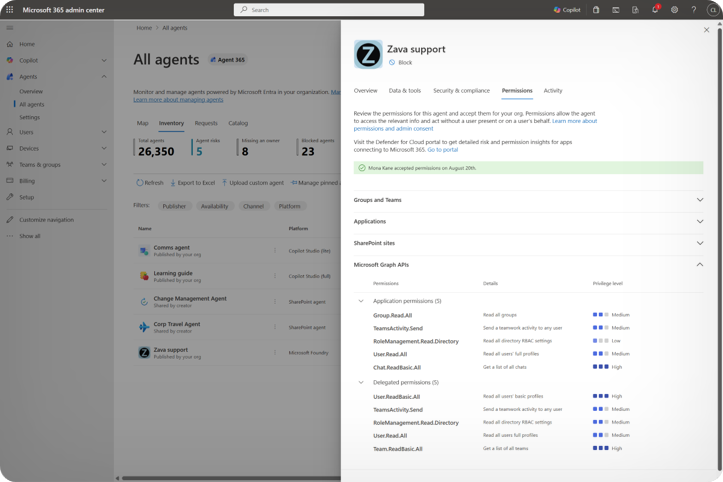Expand the SharePoint sites section
This screenshot has width=723, height=482.
click(699, 243)
